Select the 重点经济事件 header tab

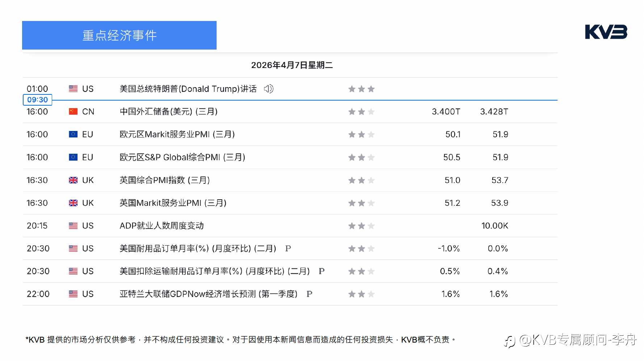[119, 35]
